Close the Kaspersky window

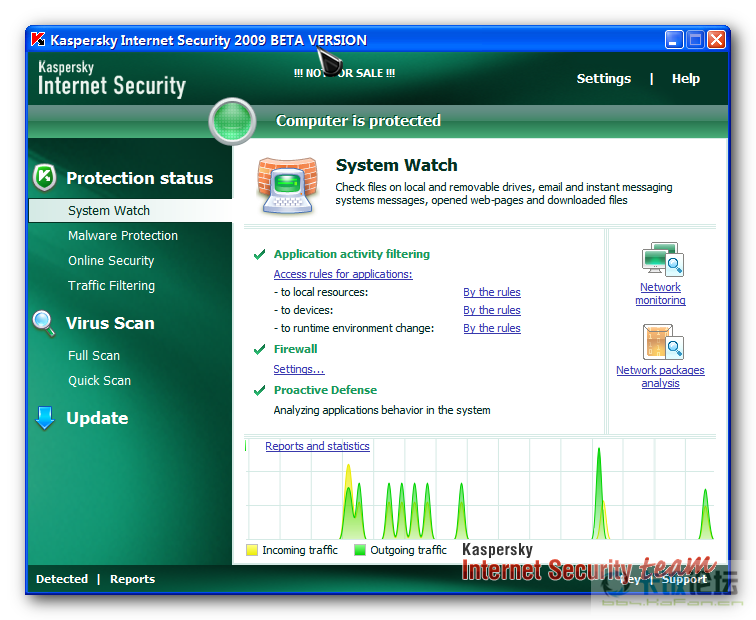[716, 40]
